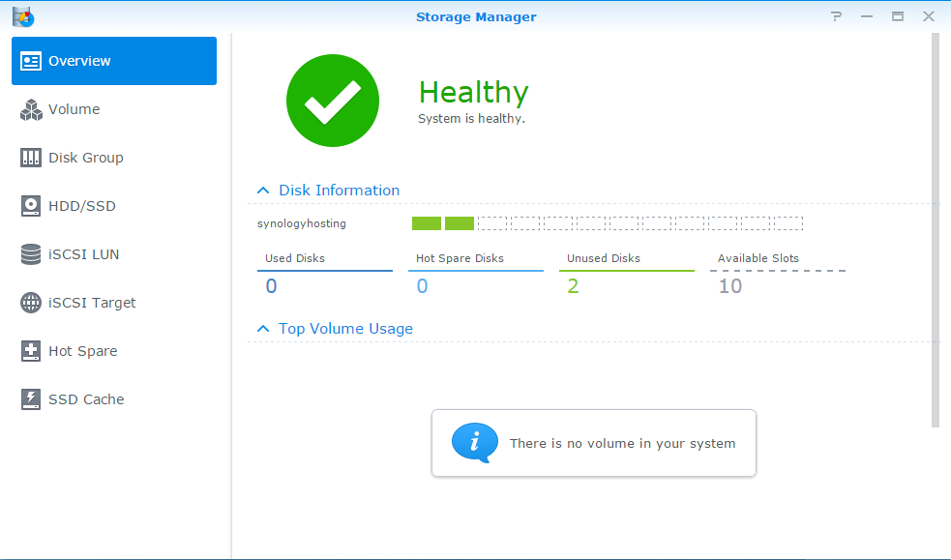The image size is (951, 560).
Task: Open the iSCSI LUN section label
Action: pyautogui.click(x=84, y=254)
